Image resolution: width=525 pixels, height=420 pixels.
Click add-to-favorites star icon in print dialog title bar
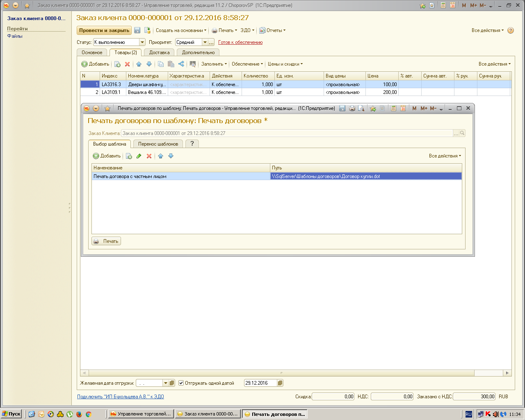coord(373,108)
